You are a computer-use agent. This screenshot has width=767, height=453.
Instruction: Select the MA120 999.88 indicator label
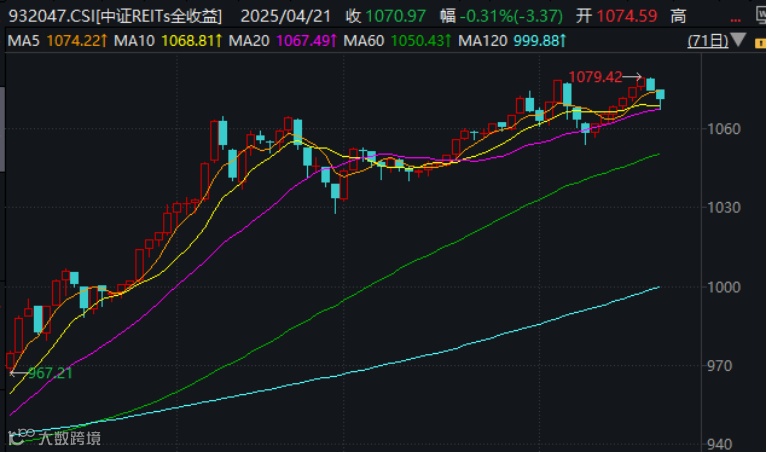pyautogui.click(x=512, y=41)
